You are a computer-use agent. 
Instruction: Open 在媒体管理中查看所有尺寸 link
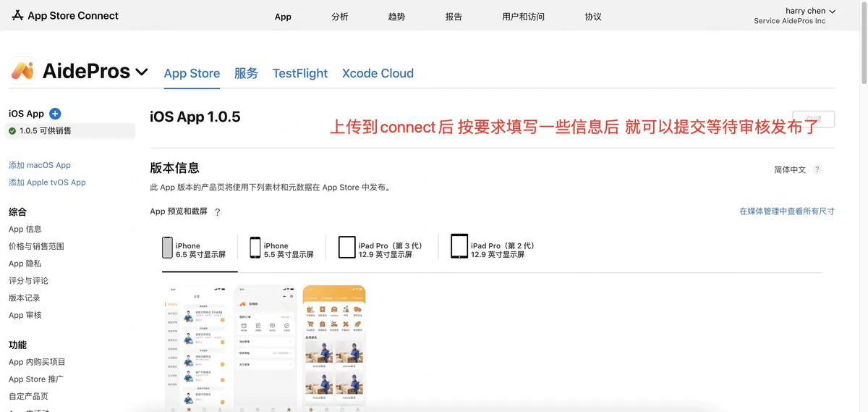[787, 211]
